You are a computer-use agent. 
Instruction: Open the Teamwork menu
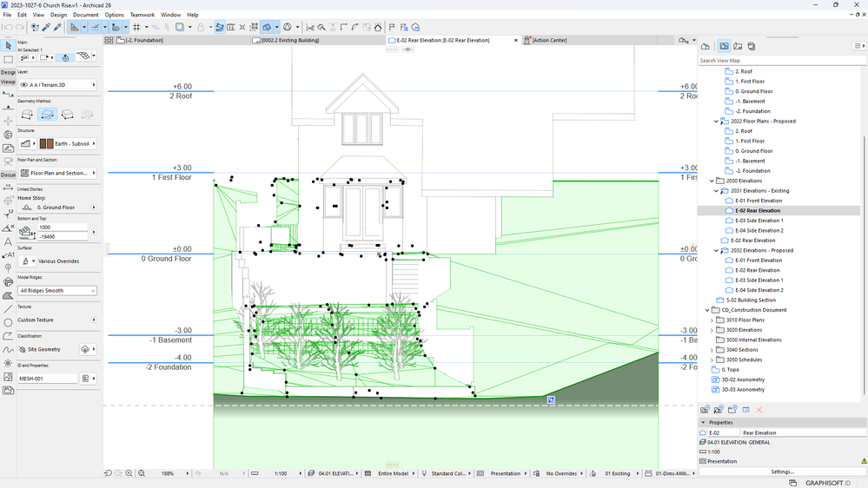click(142, 15)
